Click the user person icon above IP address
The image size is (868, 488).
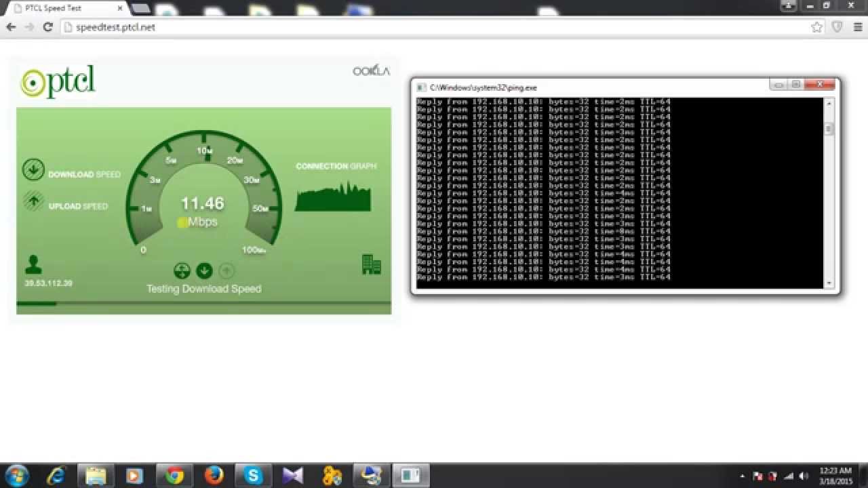[33, 264]
